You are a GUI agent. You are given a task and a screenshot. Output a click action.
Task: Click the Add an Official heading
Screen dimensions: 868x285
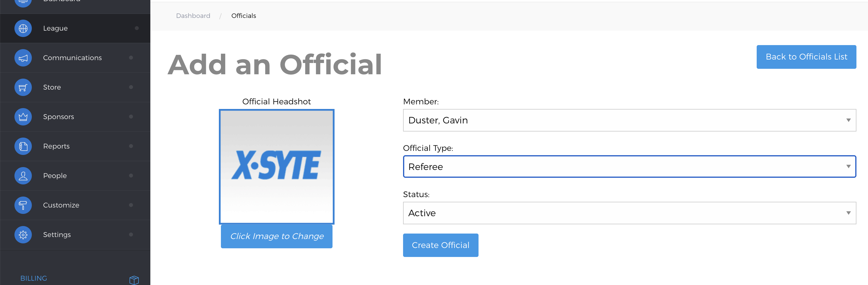(275, 64)
